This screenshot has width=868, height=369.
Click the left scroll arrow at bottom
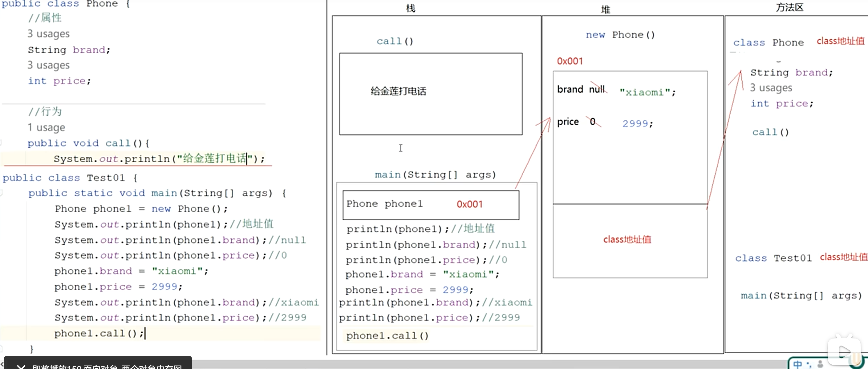[2, 364]
